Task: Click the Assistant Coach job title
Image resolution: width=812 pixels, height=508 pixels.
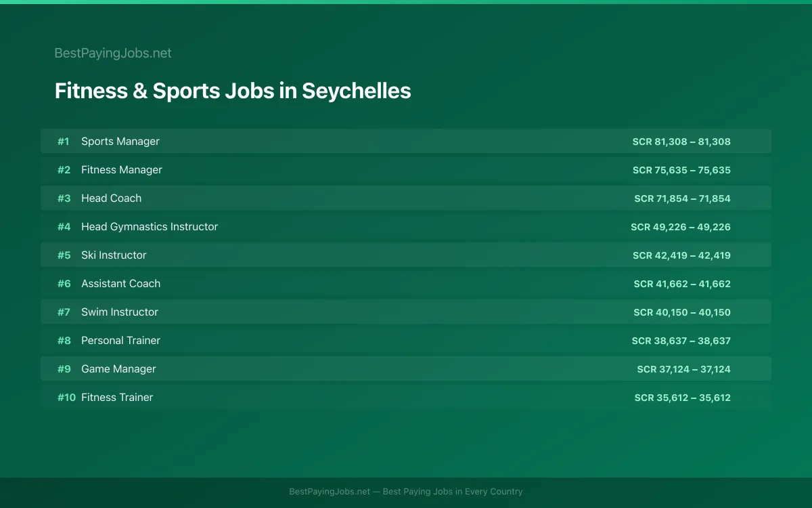Action: (x=121, y=284)
